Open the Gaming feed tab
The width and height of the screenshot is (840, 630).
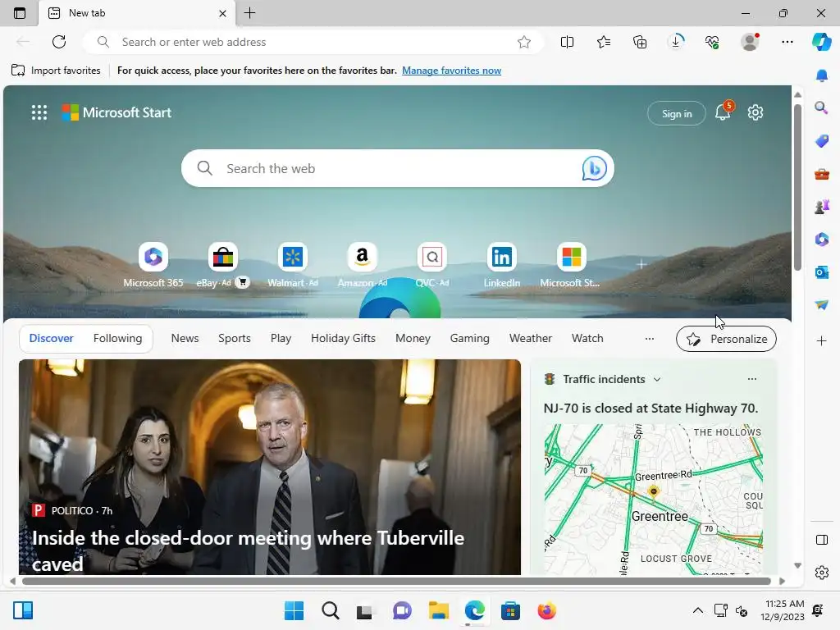469,339
